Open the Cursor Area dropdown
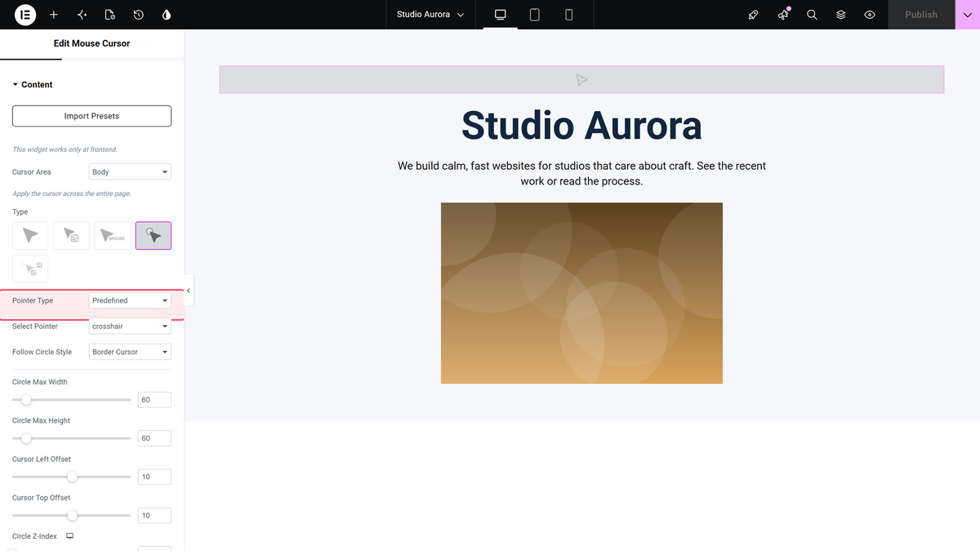The image size is (980, 551). pos(130,172)
